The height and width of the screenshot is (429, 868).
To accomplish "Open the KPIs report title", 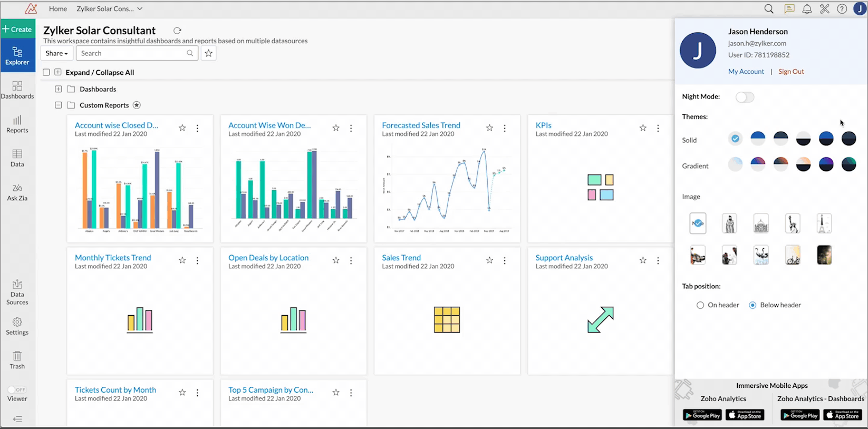I will coord(544,125).
